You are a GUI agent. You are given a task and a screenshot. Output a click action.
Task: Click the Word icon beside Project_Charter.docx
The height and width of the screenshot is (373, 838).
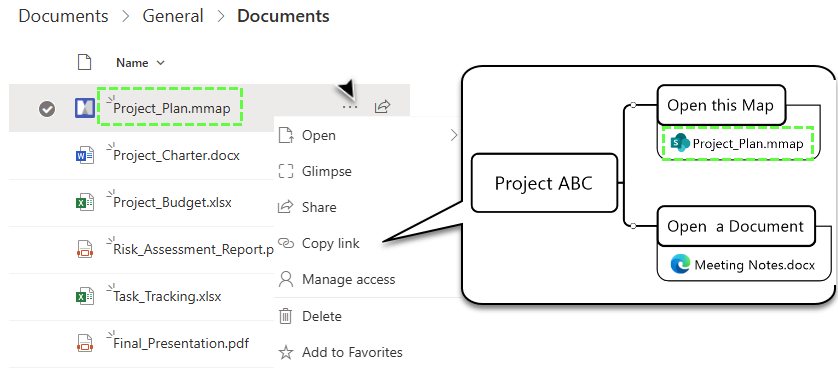tap(85, 156)
